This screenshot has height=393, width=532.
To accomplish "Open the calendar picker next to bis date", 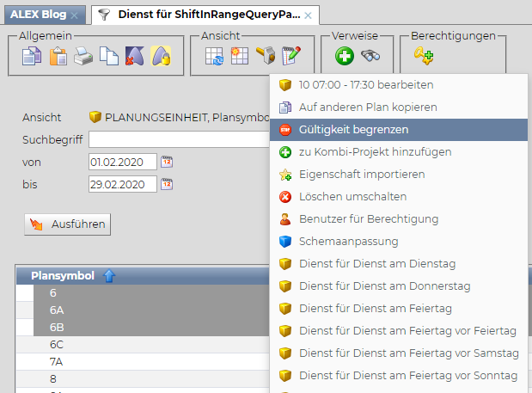I will click(168, 183).
